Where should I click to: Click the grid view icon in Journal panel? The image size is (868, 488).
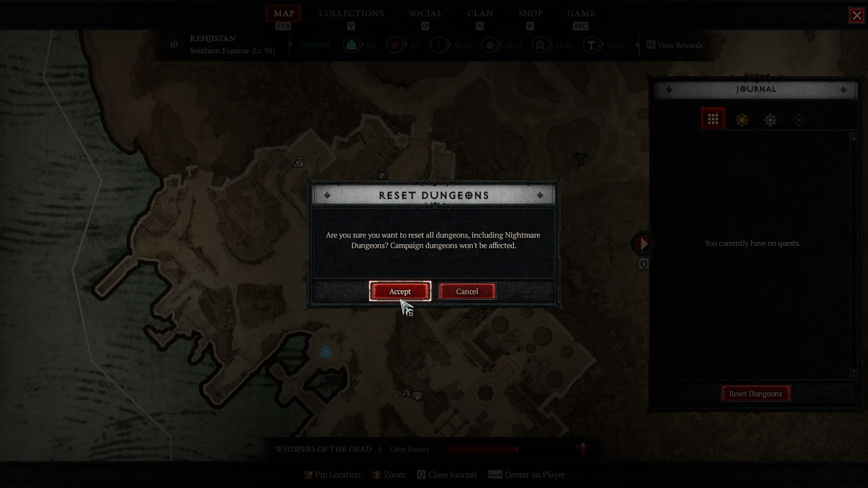point(712,119)
